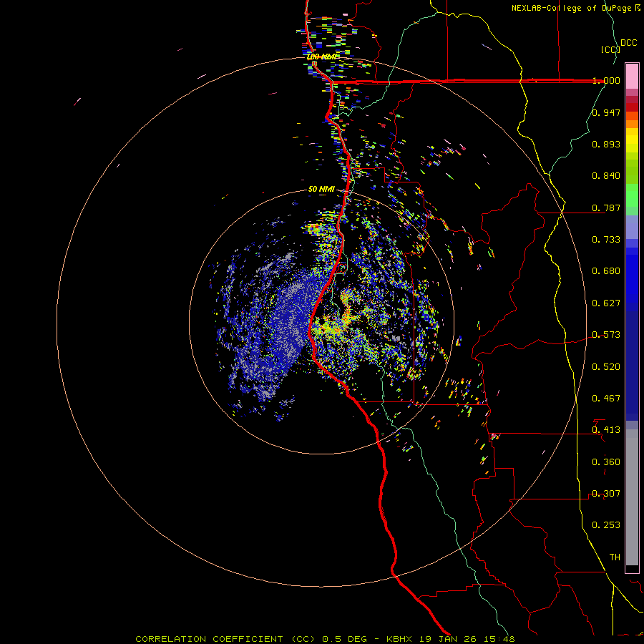Screen dimensions: 644x644
Task: Click the CORRELATION COEFFICIENT caption text
Action: click(x=209, y=639)
